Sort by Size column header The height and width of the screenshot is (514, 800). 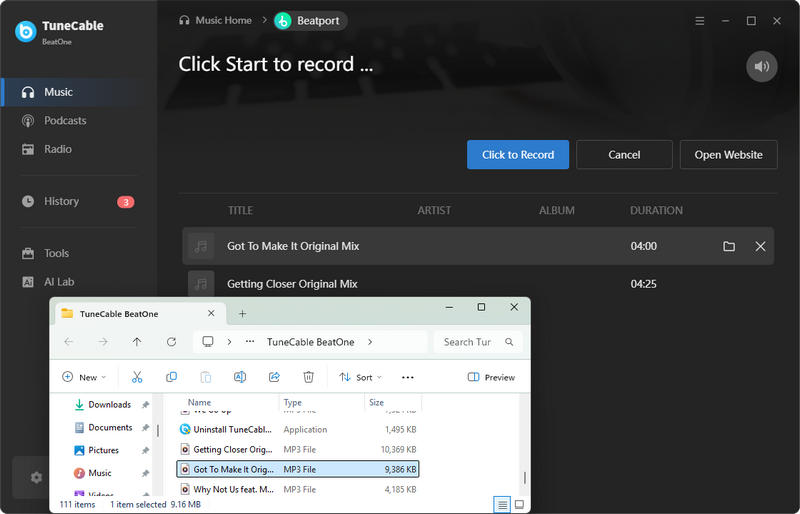(377, 402)
